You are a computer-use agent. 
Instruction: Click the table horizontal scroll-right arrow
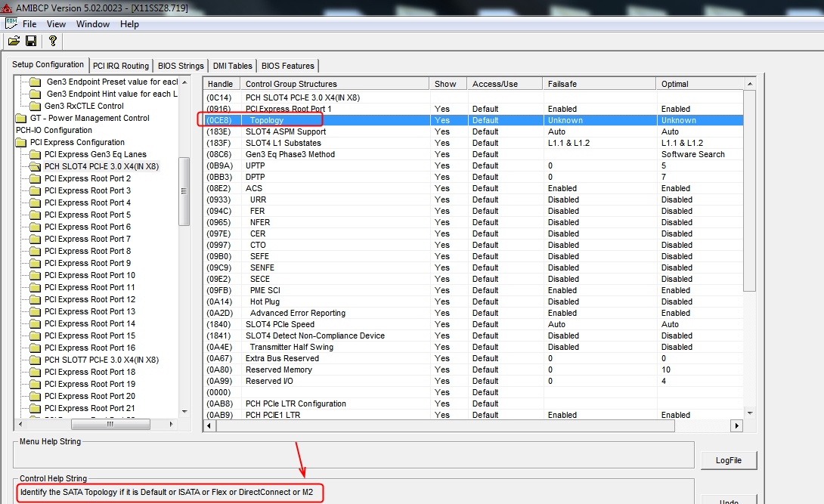tap(737, 425)
